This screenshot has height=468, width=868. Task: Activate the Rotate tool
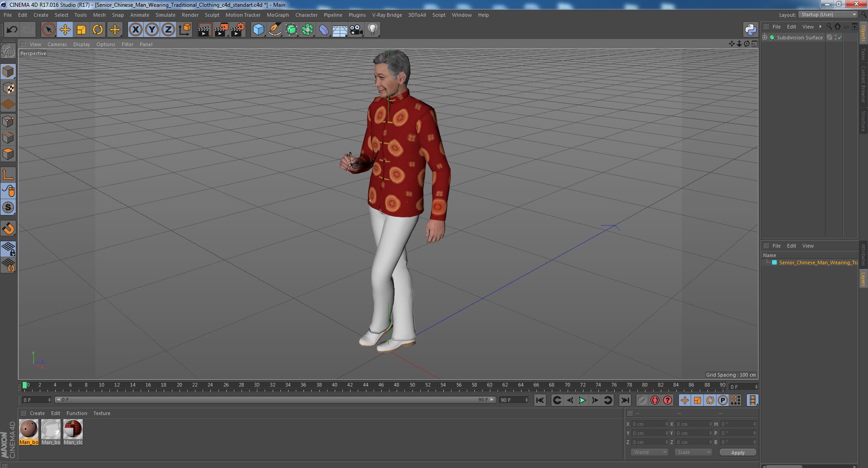[98, 30]
